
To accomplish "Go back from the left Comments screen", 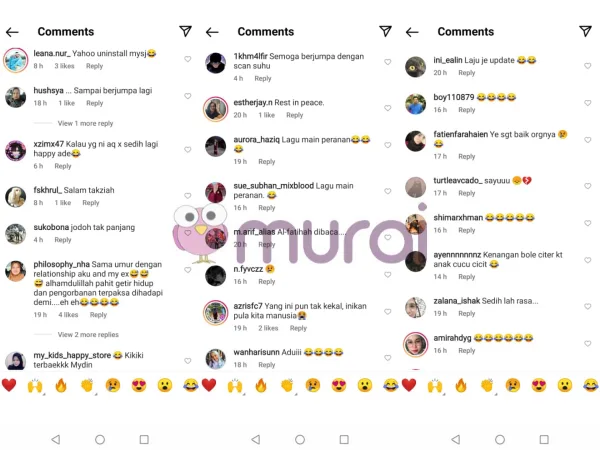I will click(12, 32).
